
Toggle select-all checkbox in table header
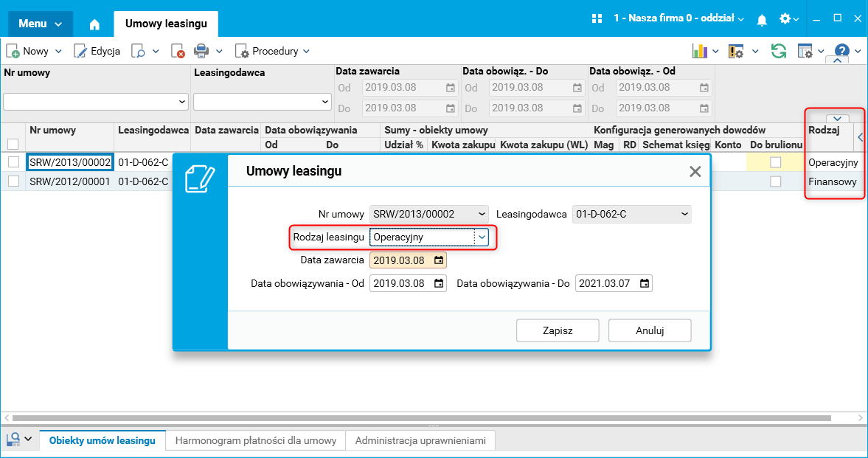(13, 144)
